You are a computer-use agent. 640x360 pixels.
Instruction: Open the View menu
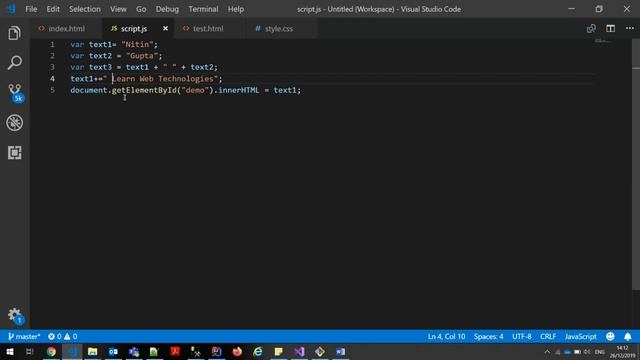(x=118, y=9)
